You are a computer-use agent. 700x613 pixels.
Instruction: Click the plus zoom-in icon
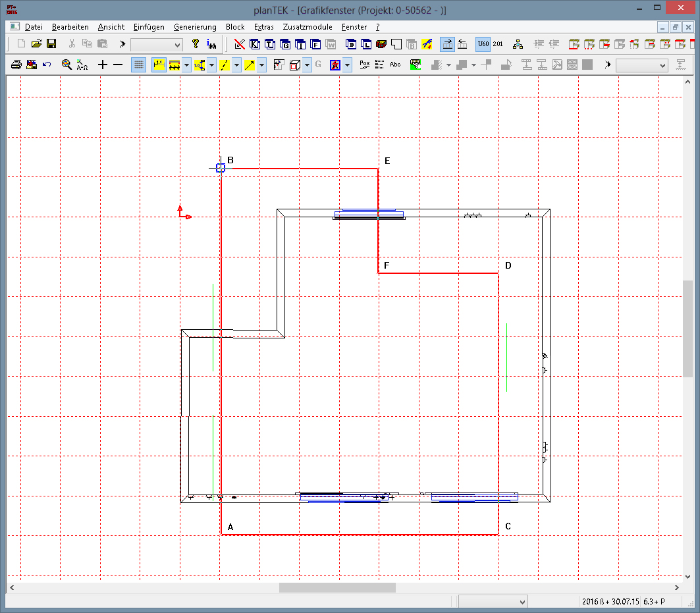103,65
